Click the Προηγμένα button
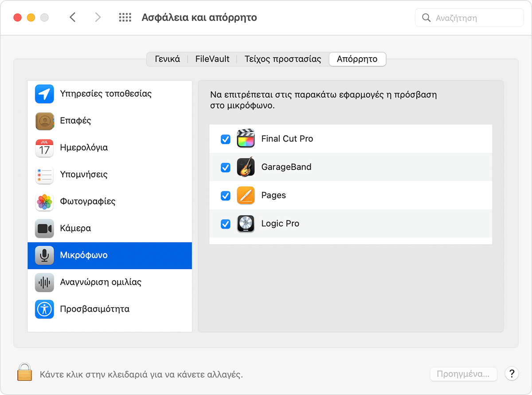Image resolution: width=532 pixels, height=395 pixels. [x=463, y=374]
